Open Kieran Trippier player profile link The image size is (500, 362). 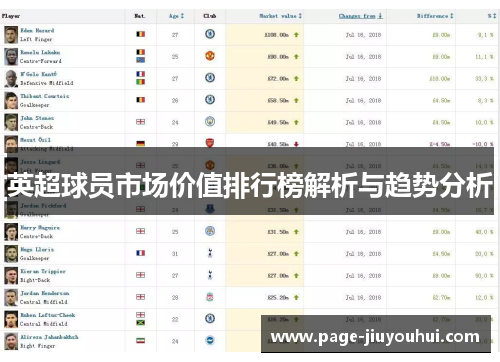(43, 271)
